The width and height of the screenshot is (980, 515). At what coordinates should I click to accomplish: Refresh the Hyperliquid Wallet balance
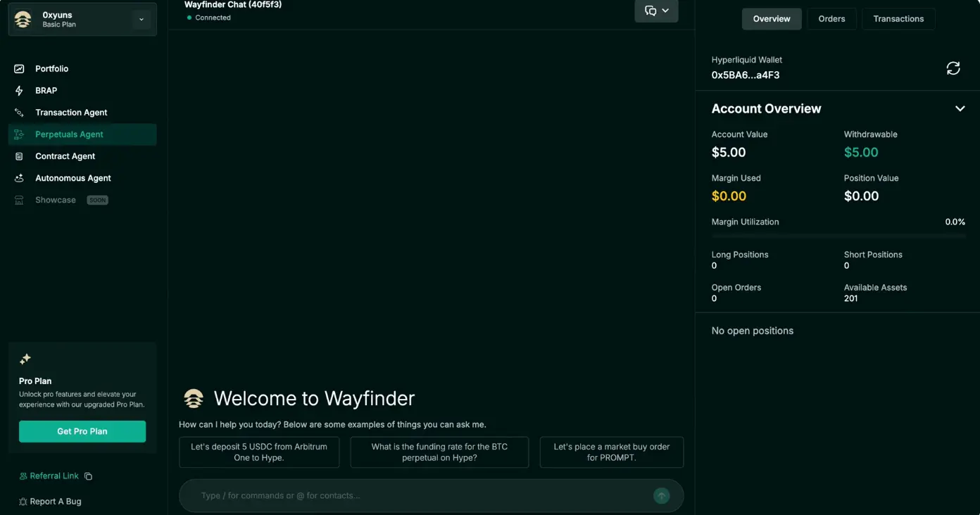953,68
